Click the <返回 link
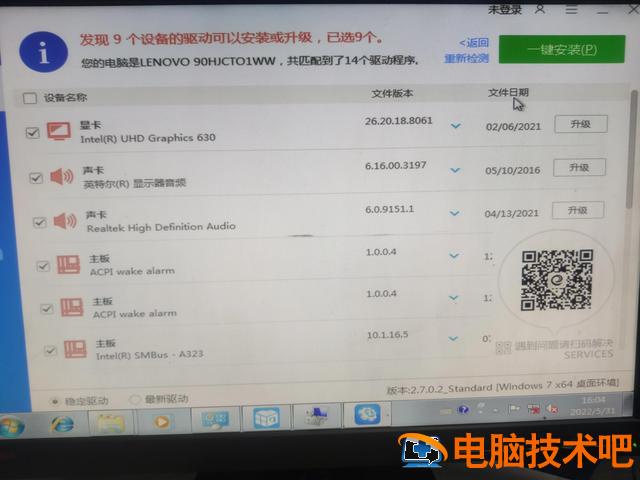 tap(474, 42)
